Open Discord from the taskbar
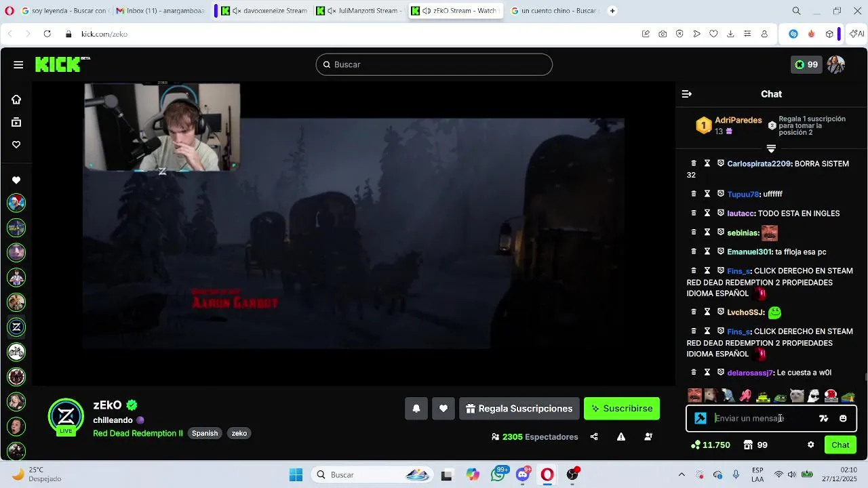 [x=523, y=475]
